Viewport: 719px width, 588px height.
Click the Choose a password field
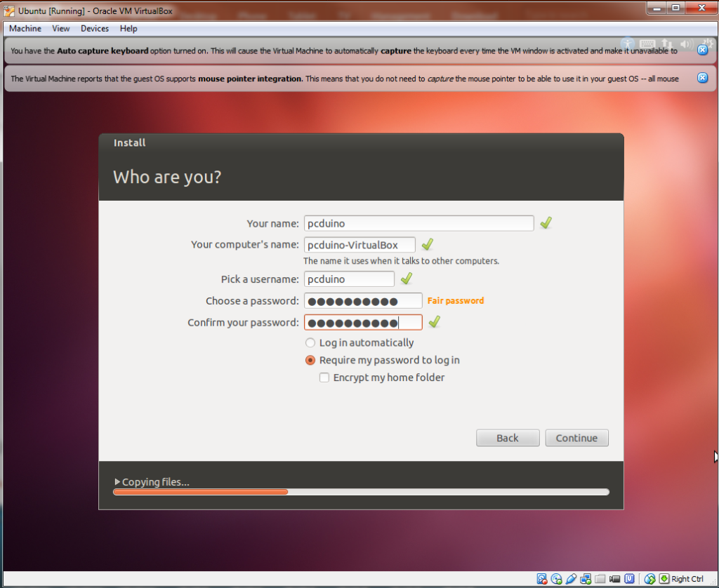point(363,300)
